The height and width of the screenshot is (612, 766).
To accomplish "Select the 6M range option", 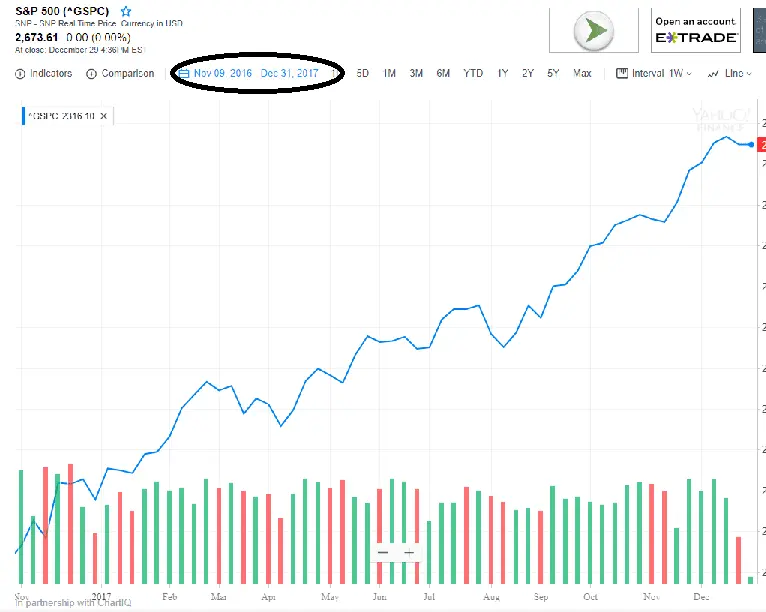I will tap(443, 73).
